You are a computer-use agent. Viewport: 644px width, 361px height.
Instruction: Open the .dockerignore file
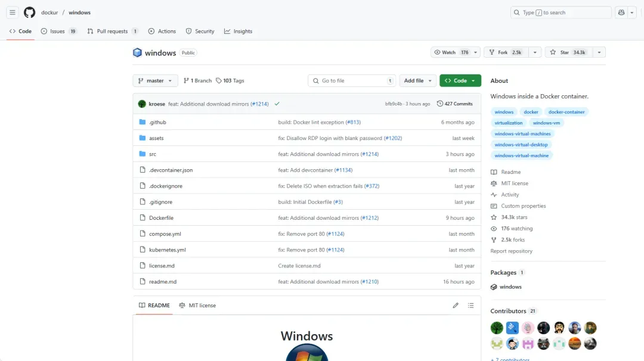click(x=166, y=186)
